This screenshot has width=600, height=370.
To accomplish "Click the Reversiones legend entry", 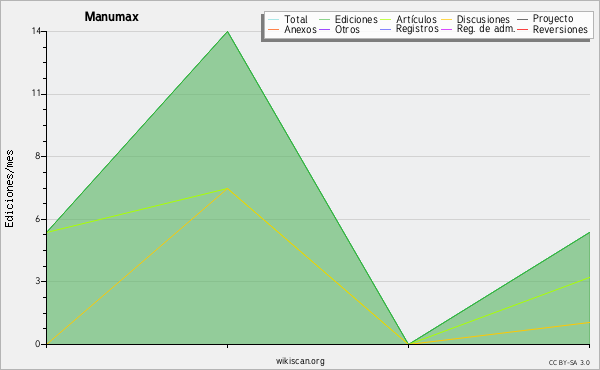I will click(x=552, y=29).
